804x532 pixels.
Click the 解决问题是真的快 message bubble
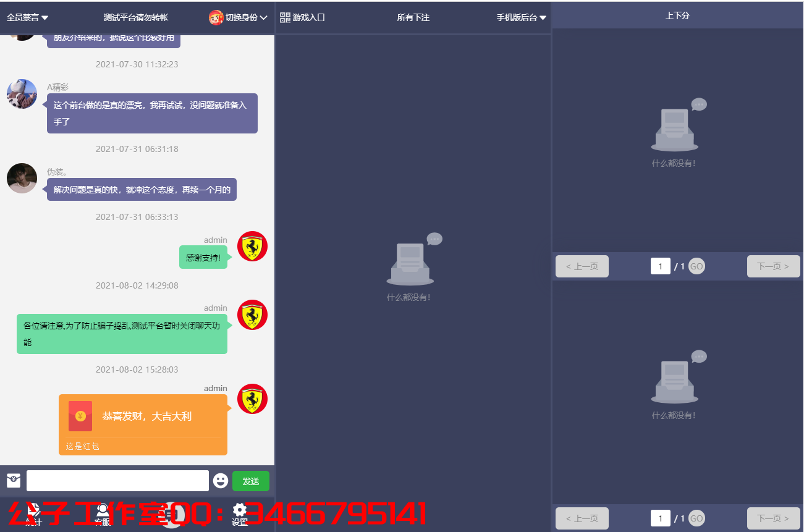click(x=142, y=190)
